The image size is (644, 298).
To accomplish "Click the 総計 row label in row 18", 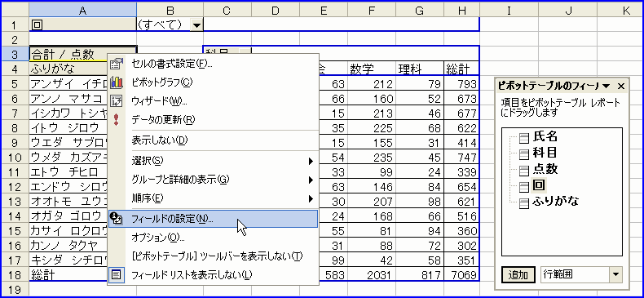I will 68,274.
